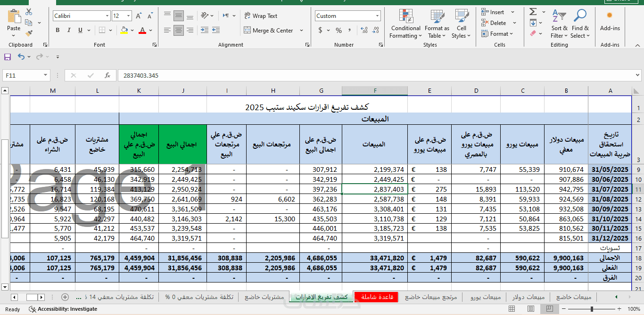This screenshot has height=315, width=644.
Task: Click the Delete cells button
Action: (494, 23)
